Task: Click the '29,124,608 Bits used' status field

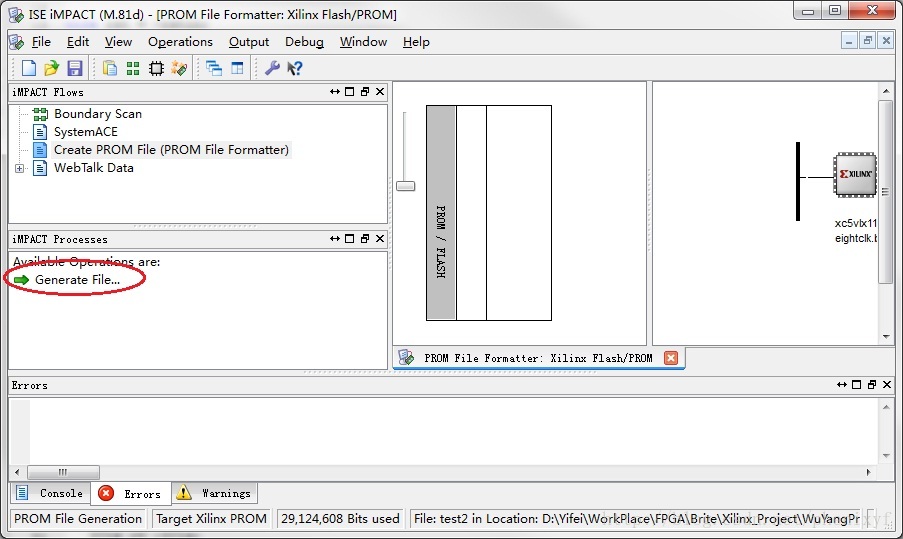Action: [340, 519]
